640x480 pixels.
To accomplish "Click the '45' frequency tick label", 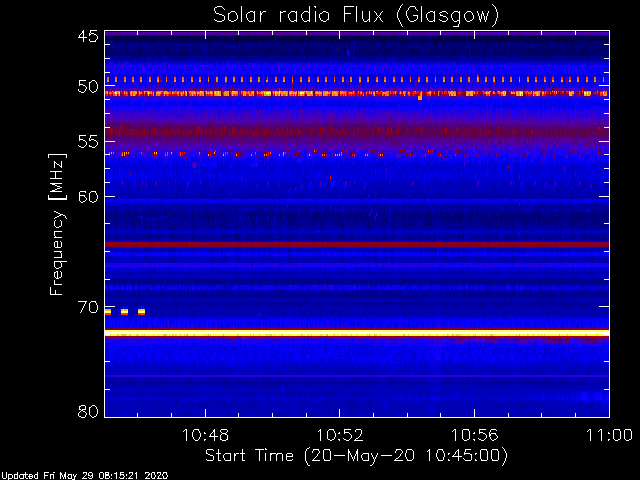I will pos(88,36).
